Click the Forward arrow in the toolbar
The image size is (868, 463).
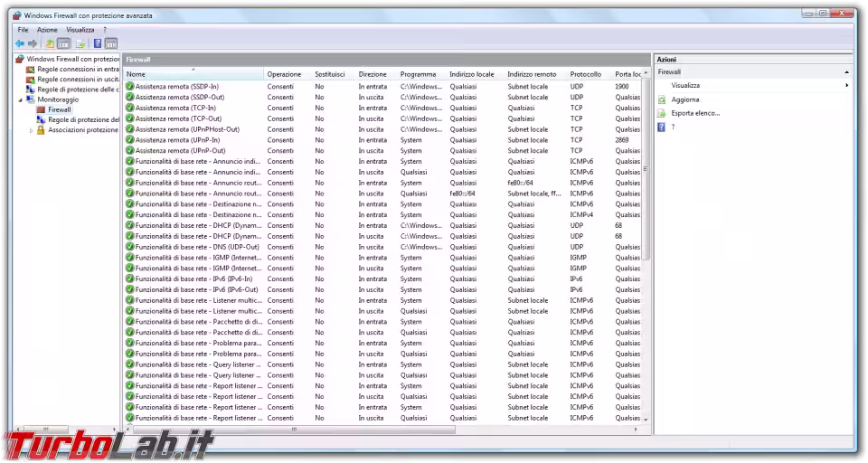click(33, 43)
